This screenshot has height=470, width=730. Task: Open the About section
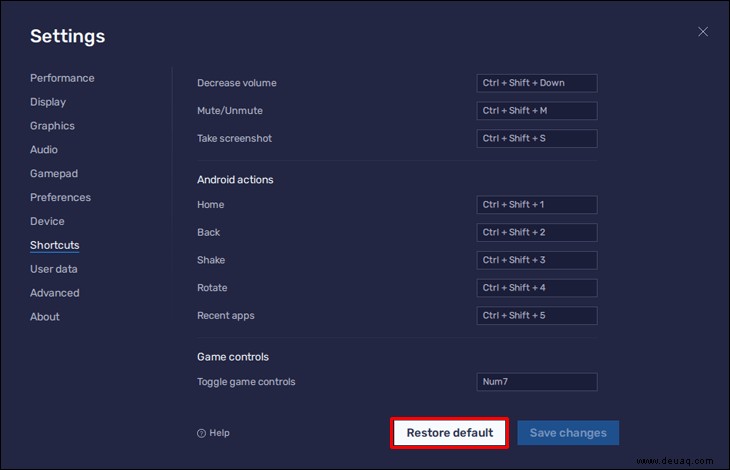click(45, 316)
